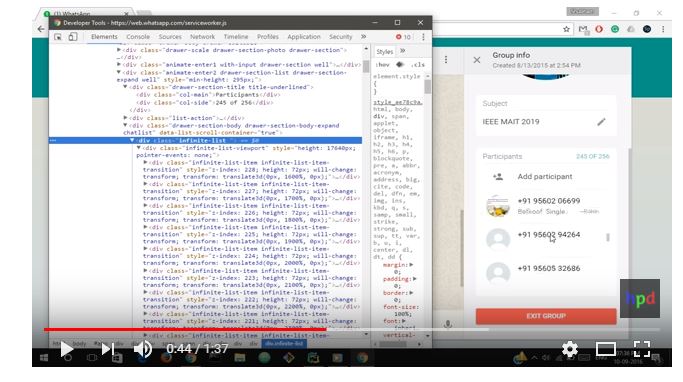
Task: Toggle the :hov element state option in Styles
Action: point(382,64)
